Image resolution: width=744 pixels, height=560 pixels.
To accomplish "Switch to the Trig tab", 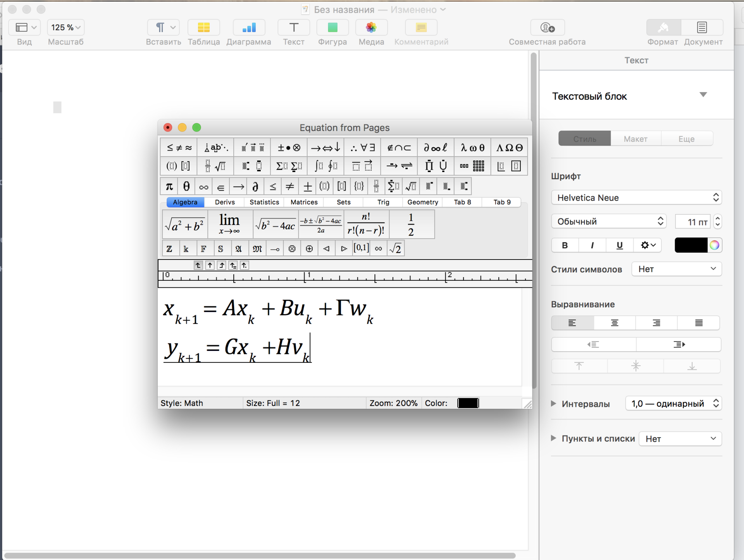I will coord(383,202).
